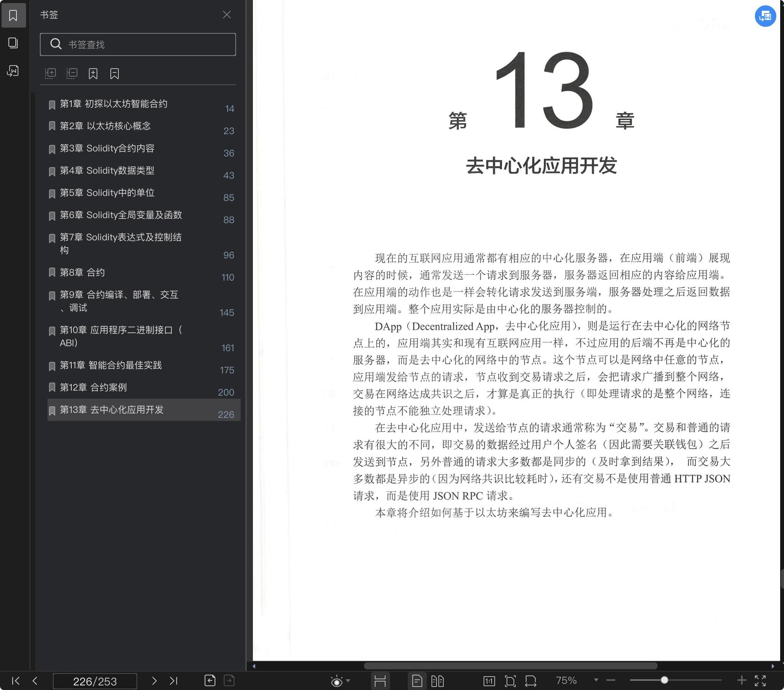The height and width of the screenshot is (690, 784).
Task: Select bookmark 第13章 去中心化应用开发
Action: pyautogui.click(x=144, y=410)
